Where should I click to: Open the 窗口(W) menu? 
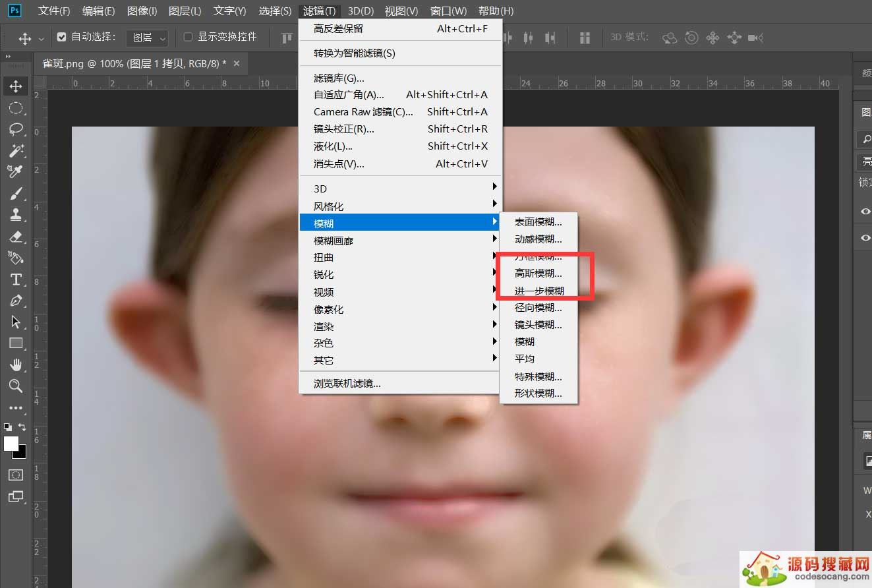click(448, 11)
